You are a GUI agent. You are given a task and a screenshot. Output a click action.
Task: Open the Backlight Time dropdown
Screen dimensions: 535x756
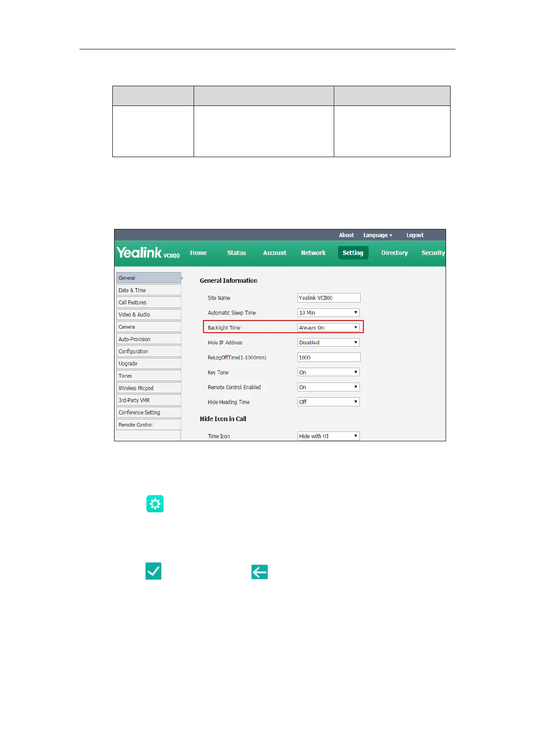tap(328, 328)
